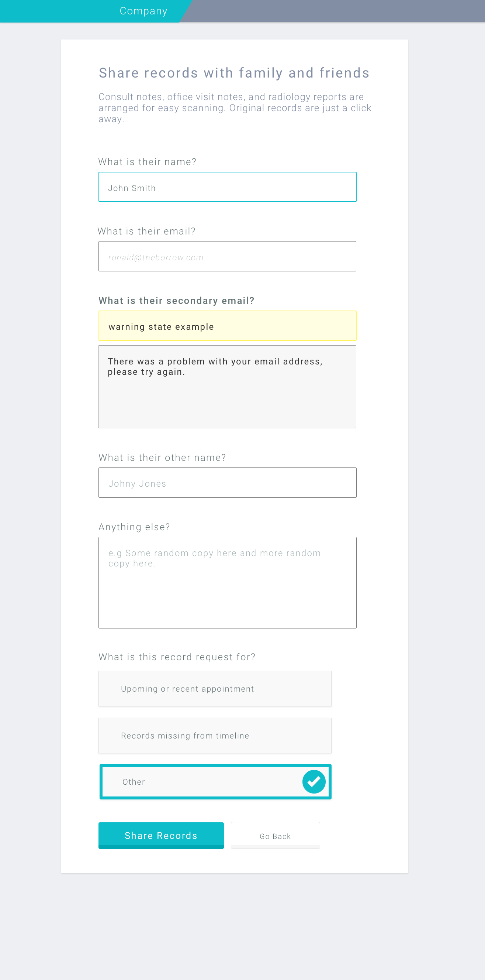Click the 'Share records with family and friends' heading
This screenshot has height=980, width=485.
point(234,73)
